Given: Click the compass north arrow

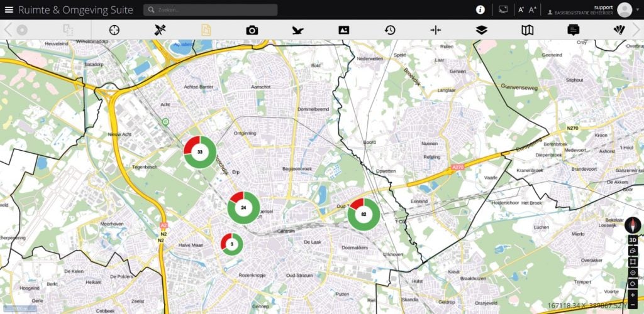Looking at the screenshot, I should [x=633, y=225].
